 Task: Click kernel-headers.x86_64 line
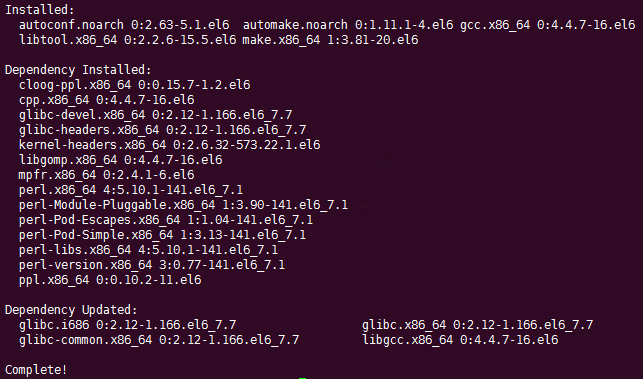[169, 145]
